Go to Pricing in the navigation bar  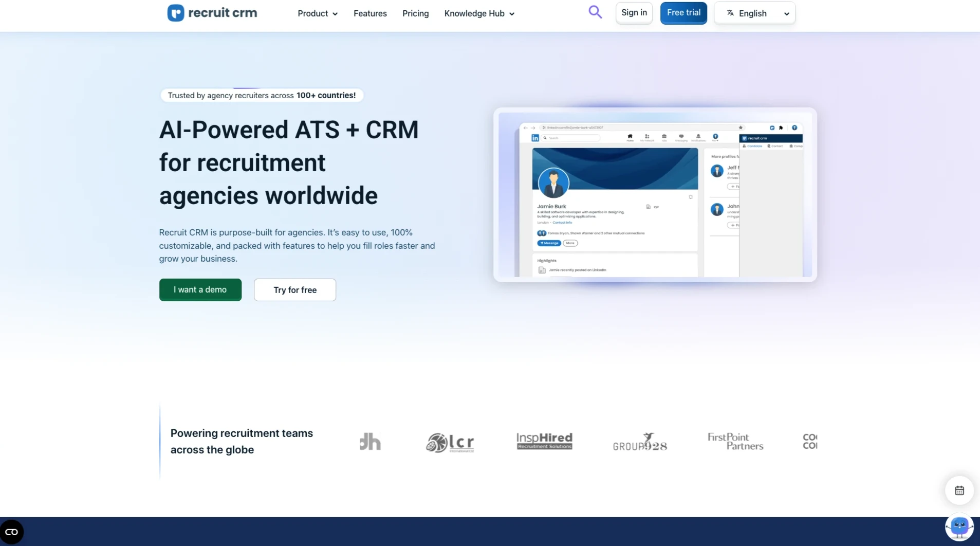pos(415,13)
